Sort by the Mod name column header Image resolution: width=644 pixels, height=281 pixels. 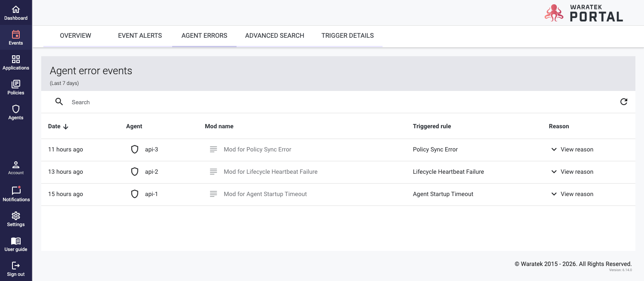219,126
